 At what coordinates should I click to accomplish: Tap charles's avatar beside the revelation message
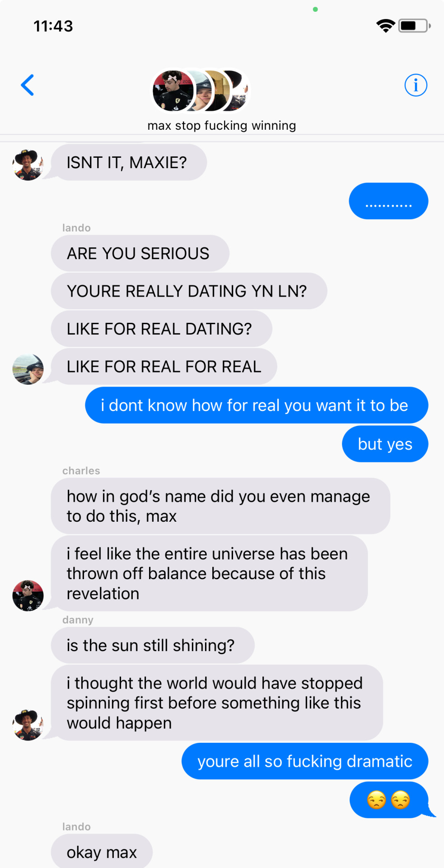tap(28, 596)
